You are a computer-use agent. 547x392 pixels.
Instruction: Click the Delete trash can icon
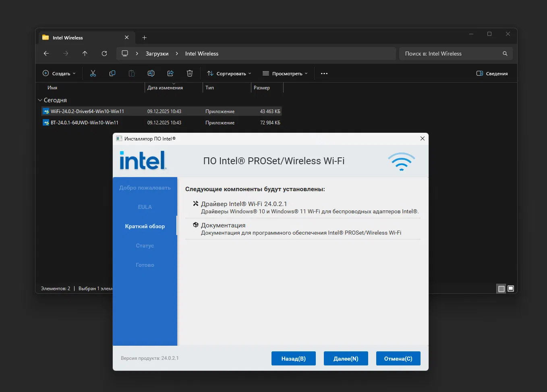pyautogui.click(x=190, y=73)
